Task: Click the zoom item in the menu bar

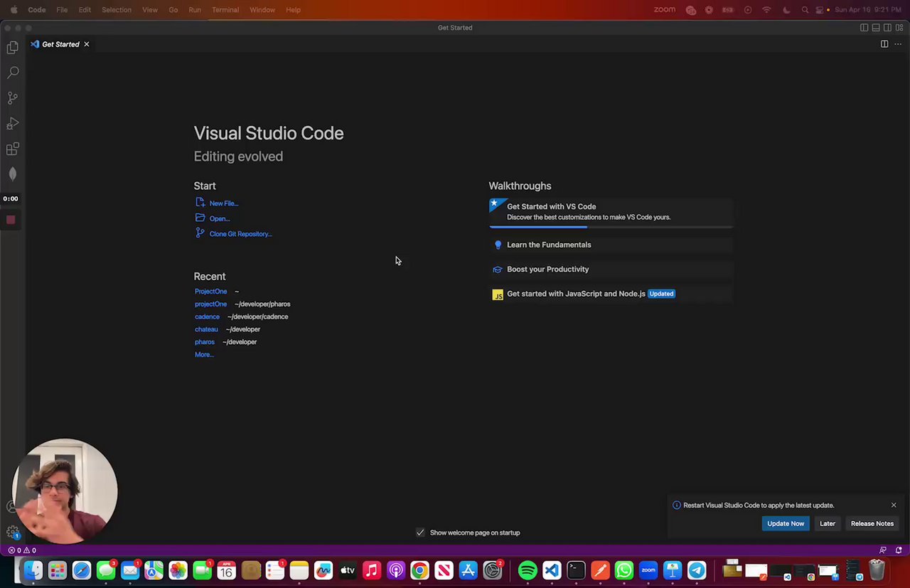Action: click(665, 10)
